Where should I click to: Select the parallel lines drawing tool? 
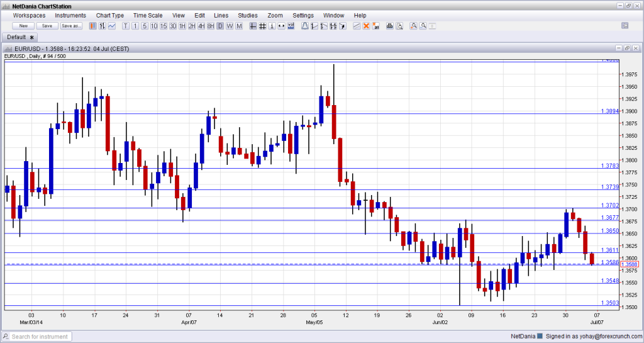coord(357,26)
